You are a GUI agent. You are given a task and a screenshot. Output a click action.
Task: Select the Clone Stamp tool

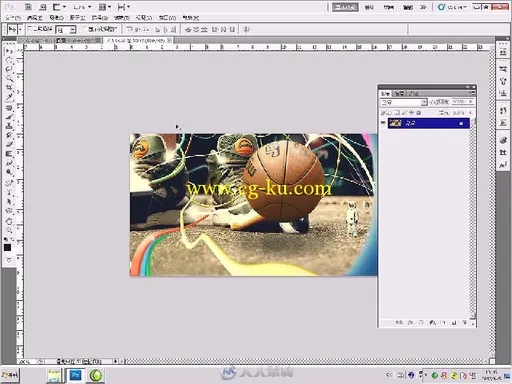click(9, 126)
